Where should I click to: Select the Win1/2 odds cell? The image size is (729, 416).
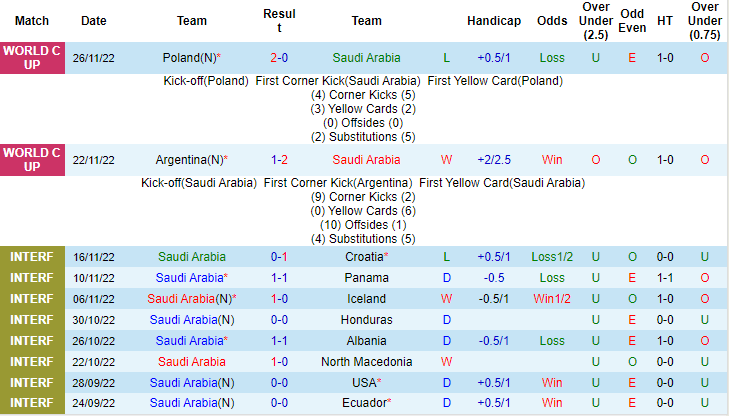[x=551, y=299]
